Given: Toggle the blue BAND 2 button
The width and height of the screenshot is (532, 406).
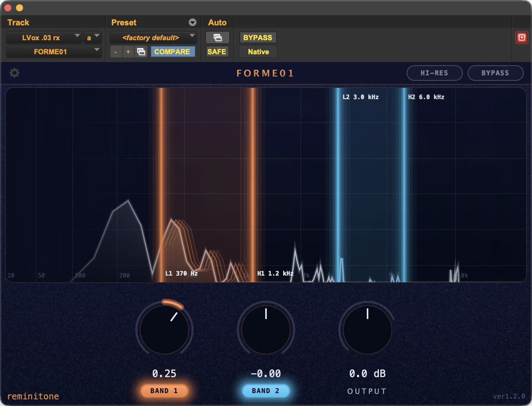Looking at the screenshot, I should (266, 391).
